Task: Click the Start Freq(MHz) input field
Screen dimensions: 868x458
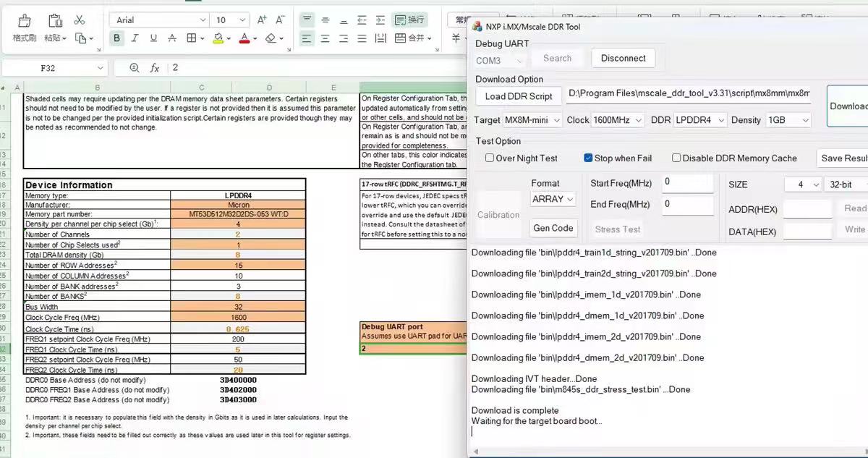Action: pos(687,183)
